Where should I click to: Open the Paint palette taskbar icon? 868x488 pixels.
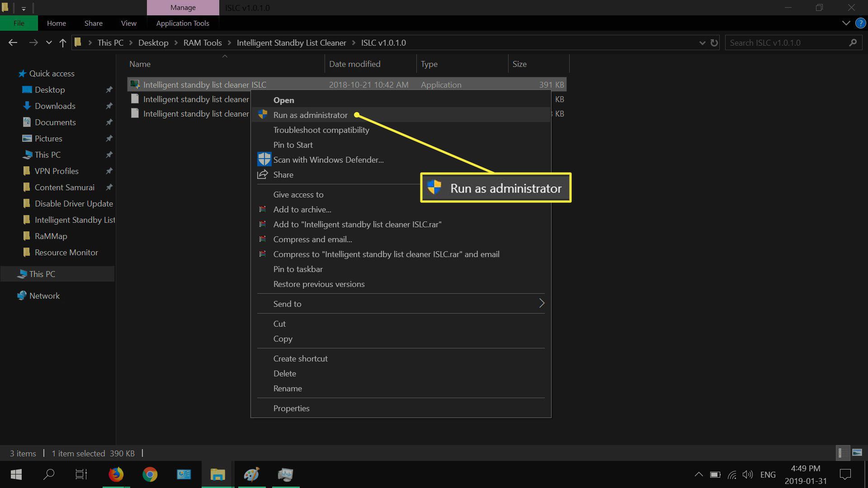(251, 474)
